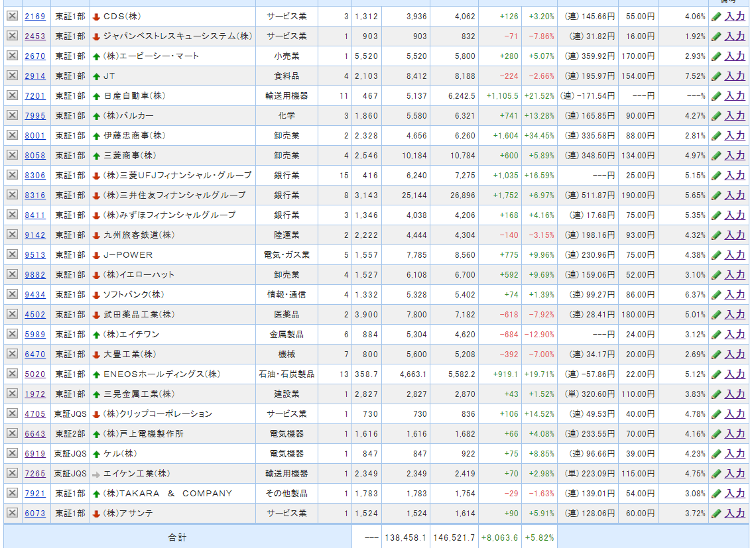
Task: Click pencil icon on エイチワン row
Action: (716, 335)
